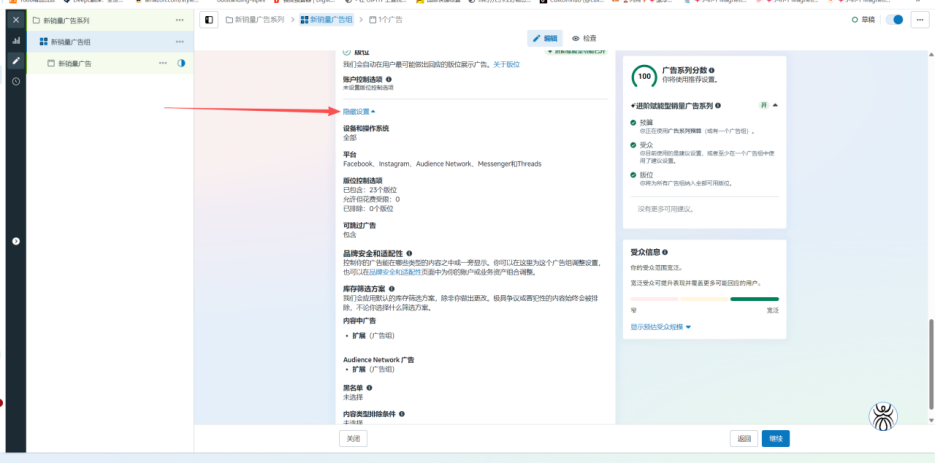The image size is (935, 463).
Task: Open the 关于版位 link
Action: pyautogui.click(x=506, y=64)
